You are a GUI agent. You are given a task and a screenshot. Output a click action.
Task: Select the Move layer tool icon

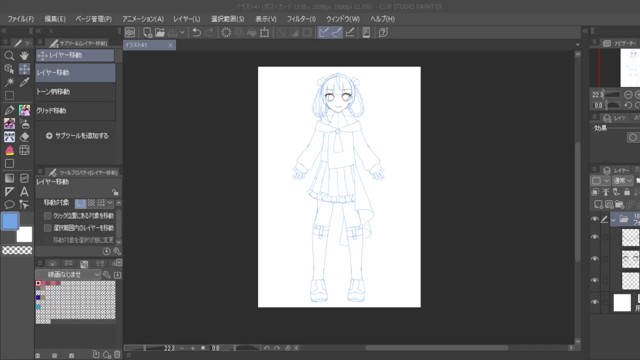pyautogui.click(x=24, y=69)
